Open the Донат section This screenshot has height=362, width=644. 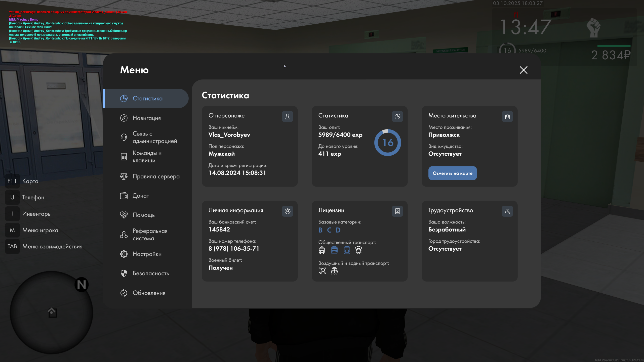(141, 196)
